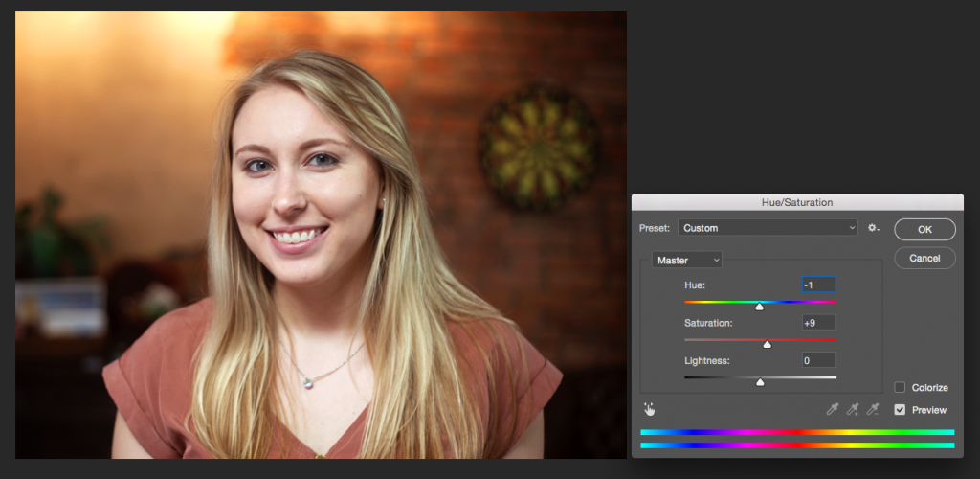Expand the Master color range dropdown
The width and height of the screenshot is (980, 479).
point(687,260)
